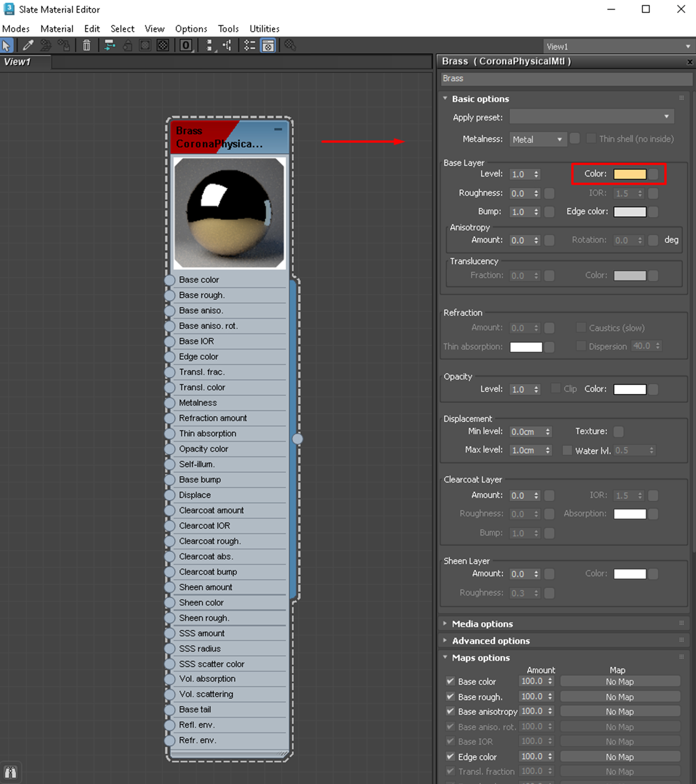The height and width of the screenshot is (784, 696).
Task: Switch to the View1 tab
Action: click(x=25, y=62)
